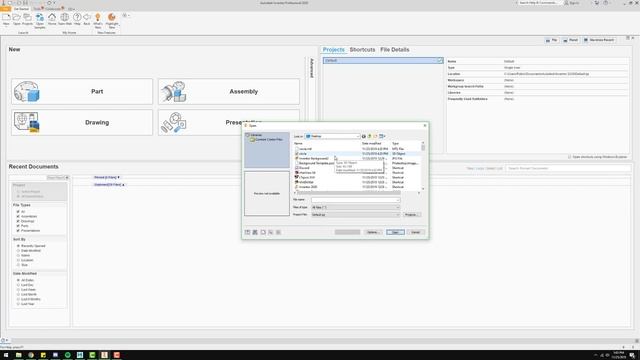Toggle the Presentations file type checkbox
Screen dimensions: 640x360
point(18,231)
